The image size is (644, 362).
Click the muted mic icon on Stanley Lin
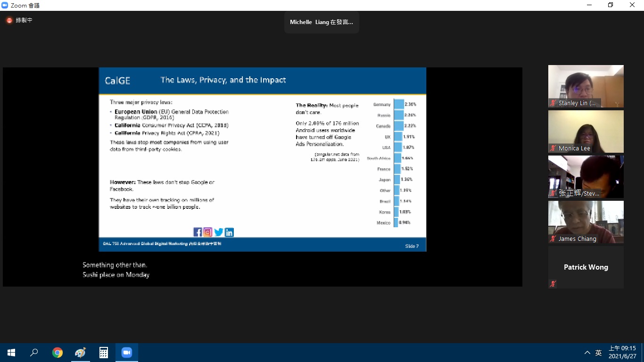coord(553,103)
